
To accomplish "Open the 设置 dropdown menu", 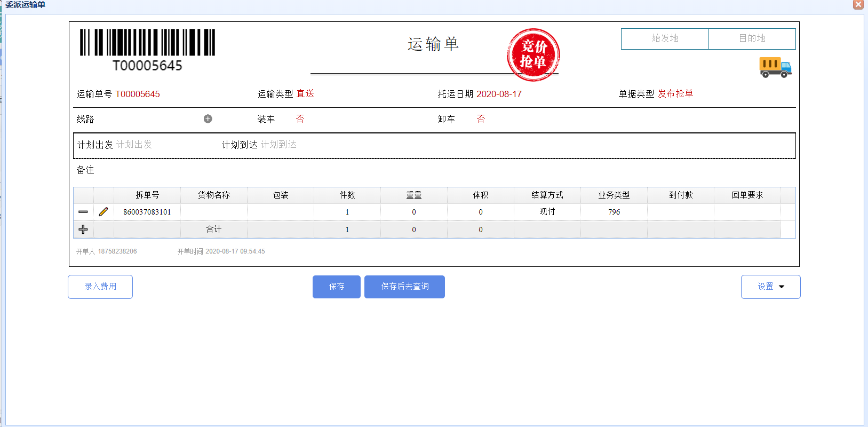I will click(x=771, y=287).
